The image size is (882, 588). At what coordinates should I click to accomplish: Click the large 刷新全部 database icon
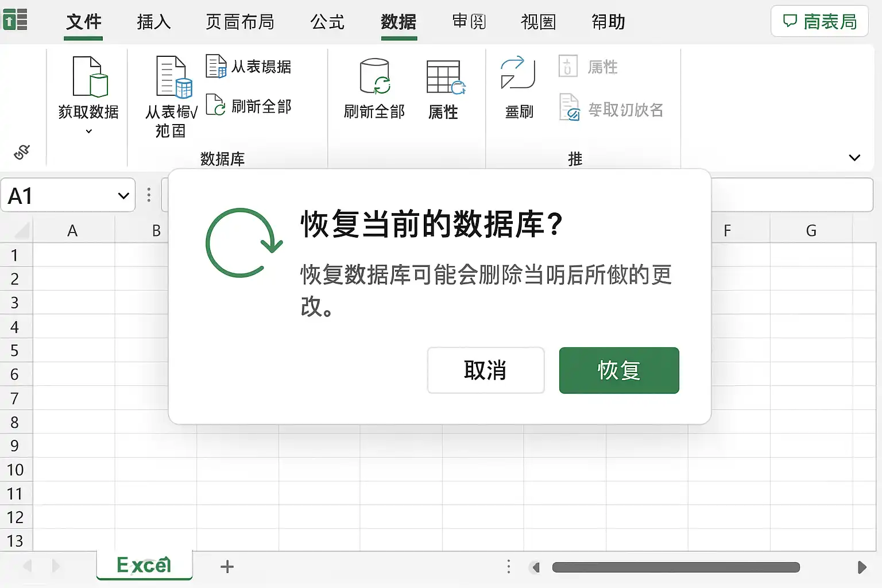375,76
